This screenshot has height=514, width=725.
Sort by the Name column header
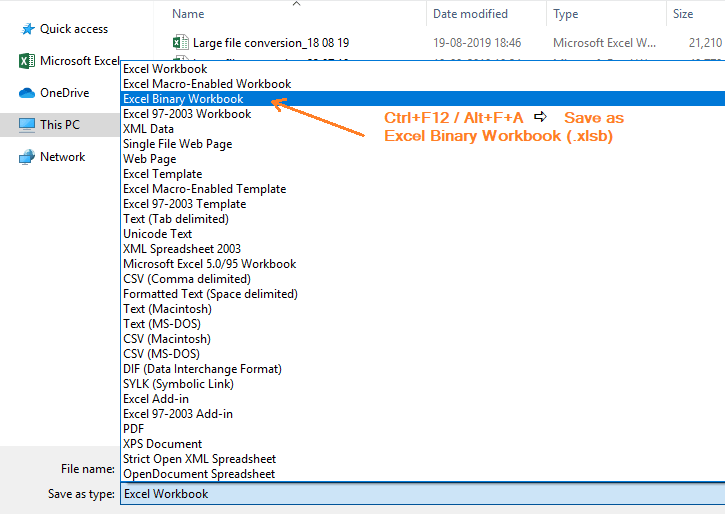188,14
